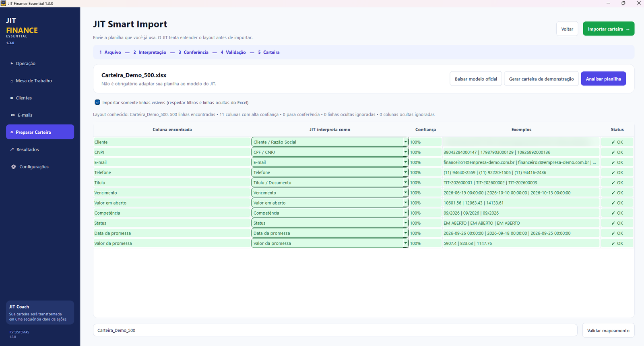
Task: Click the OK status of Valor da promessa row
Action: pos(617,243)
